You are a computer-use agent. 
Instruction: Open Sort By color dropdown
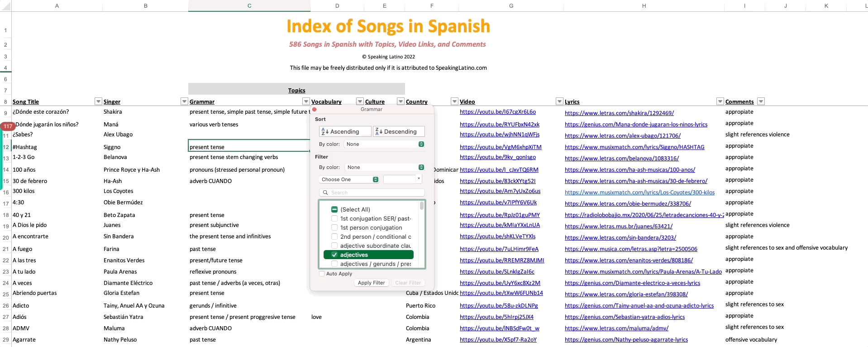pyautogui.click(x=384, y=144)
